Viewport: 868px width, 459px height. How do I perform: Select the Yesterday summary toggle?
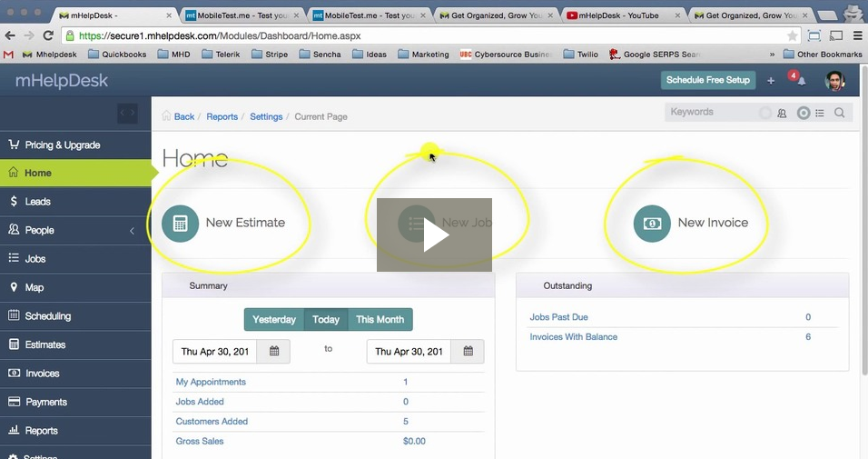(274, 320)
